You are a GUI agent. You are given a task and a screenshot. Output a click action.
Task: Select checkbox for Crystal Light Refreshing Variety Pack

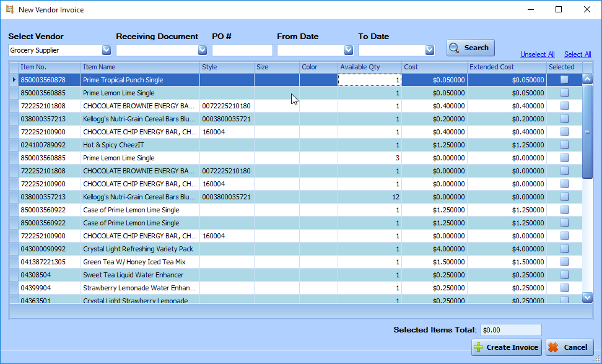[x=564, y=249]
